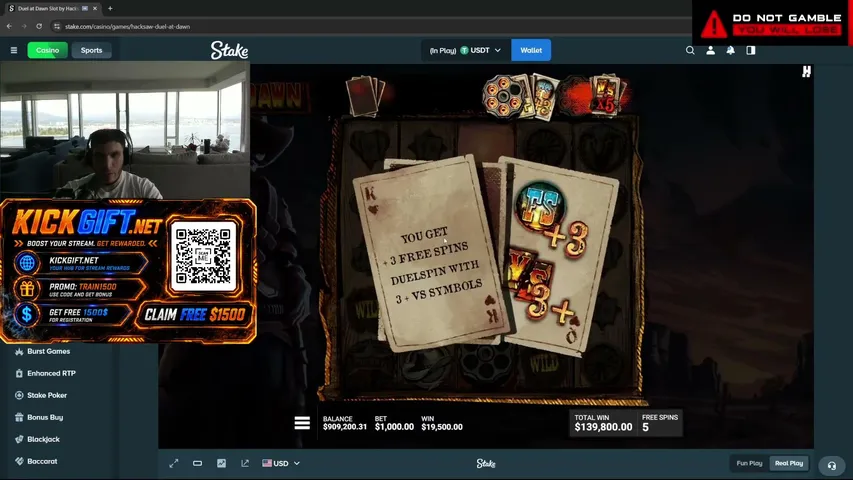Click the Enhanced RTP lock icon

pyautogui.click(x=19, y=373)
